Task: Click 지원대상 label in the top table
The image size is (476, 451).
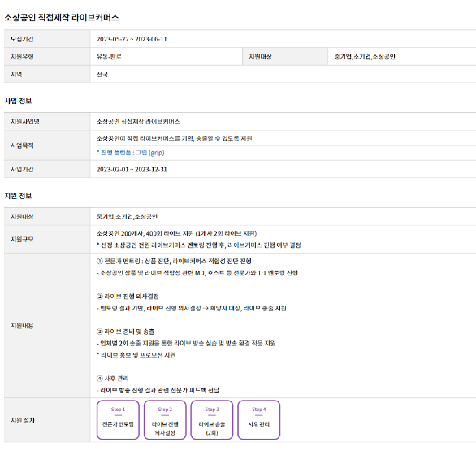Action: (x=260, y=57)
